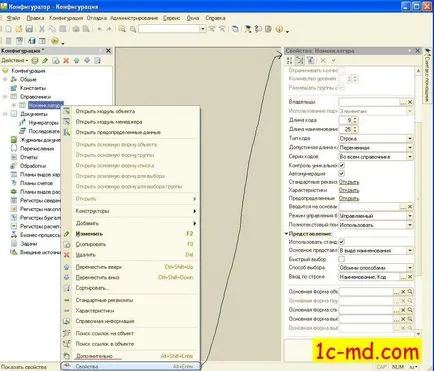Image resolution: width=434 pixels, height=371 pixels.
Task: Click the pencil Edit icon in Configuration panel
Action: [x=45, y=60]
